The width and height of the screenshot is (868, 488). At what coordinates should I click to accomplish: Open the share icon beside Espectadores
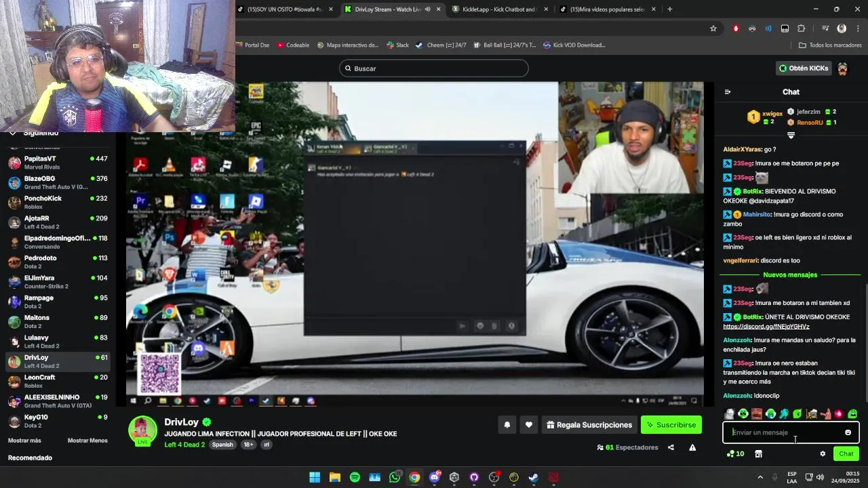pos(671,447)
